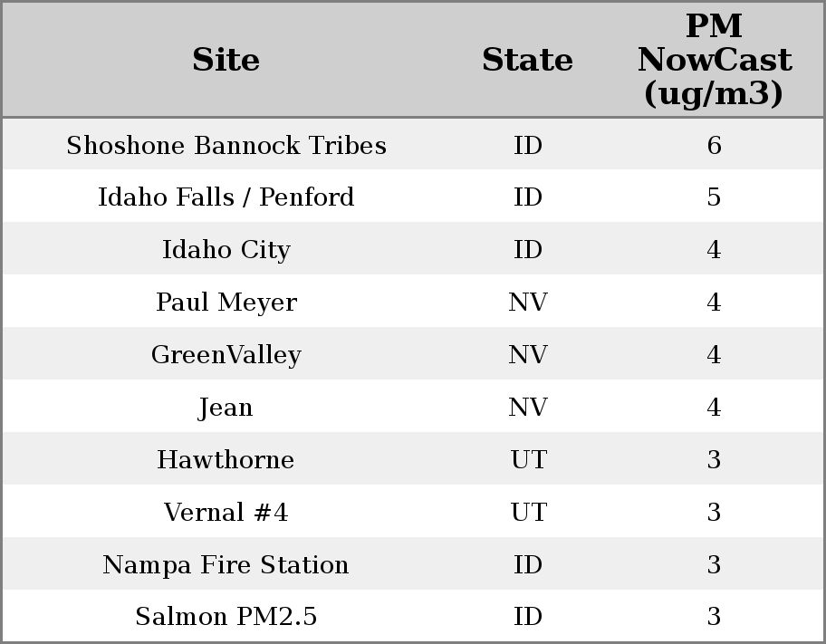826x644 pixels.
Task: Click the PM NowCast (ug/m3) column header
Action: click(x=714, y=60)
